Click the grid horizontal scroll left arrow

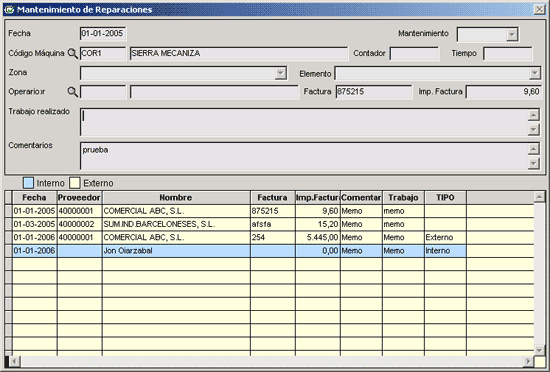point(15,361)
